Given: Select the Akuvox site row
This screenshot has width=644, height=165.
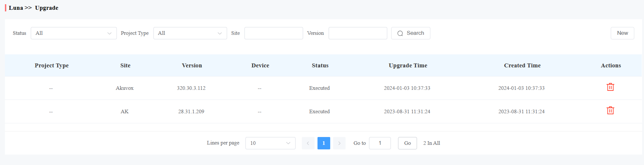Looking at the screenshot, I should click(x=323, y=88).
